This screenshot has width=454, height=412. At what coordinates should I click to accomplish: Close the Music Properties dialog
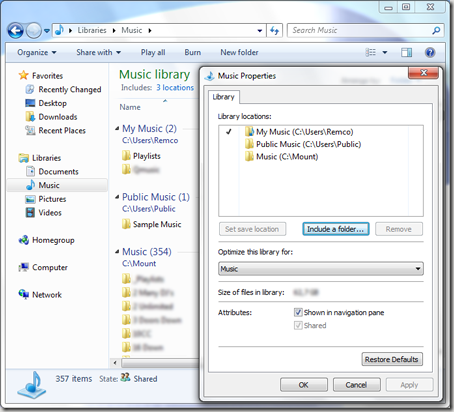point(423,73)
